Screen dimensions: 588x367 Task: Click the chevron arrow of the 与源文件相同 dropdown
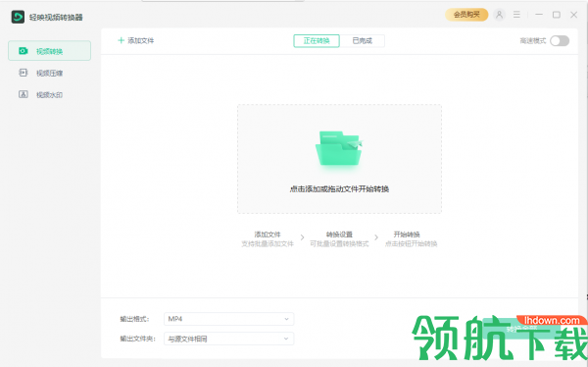(286, 339)
